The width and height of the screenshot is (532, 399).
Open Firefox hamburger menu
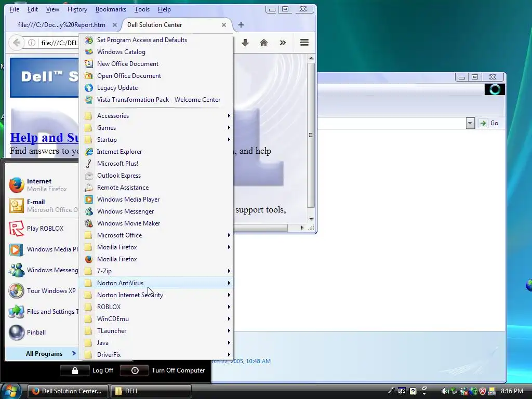click(x=304, y=43)
